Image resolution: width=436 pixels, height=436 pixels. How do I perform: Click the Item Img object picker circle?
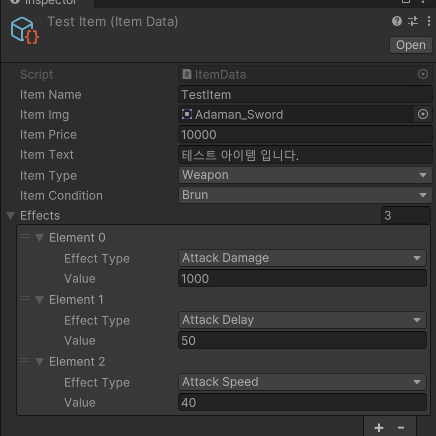coord(423,114)
